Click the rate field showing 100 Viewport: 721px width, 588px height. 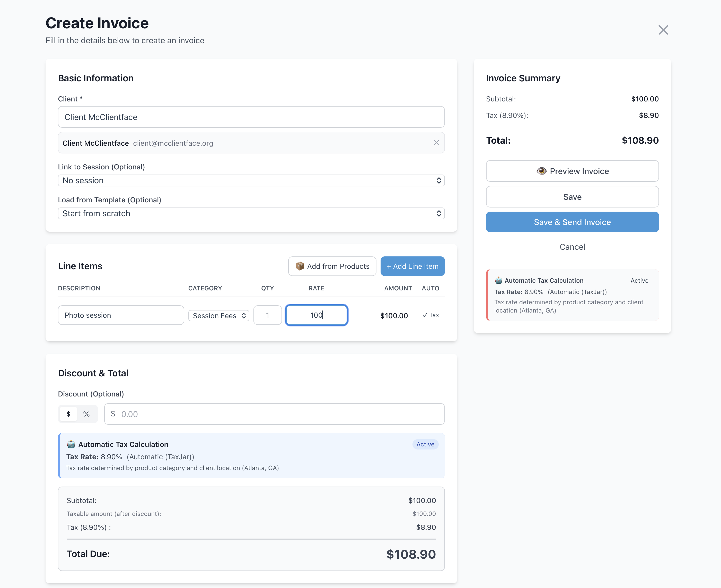316,315
